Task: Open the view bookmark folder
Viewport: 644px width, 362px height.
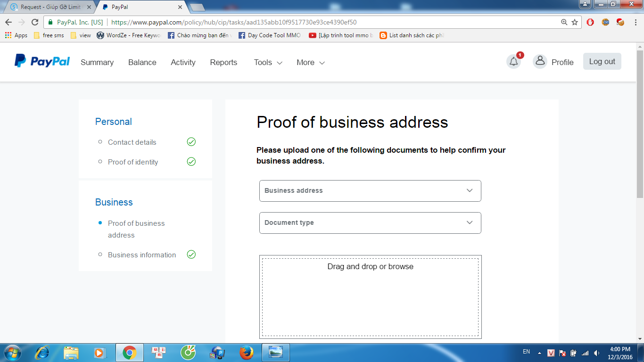Action: tap(81, 35)
